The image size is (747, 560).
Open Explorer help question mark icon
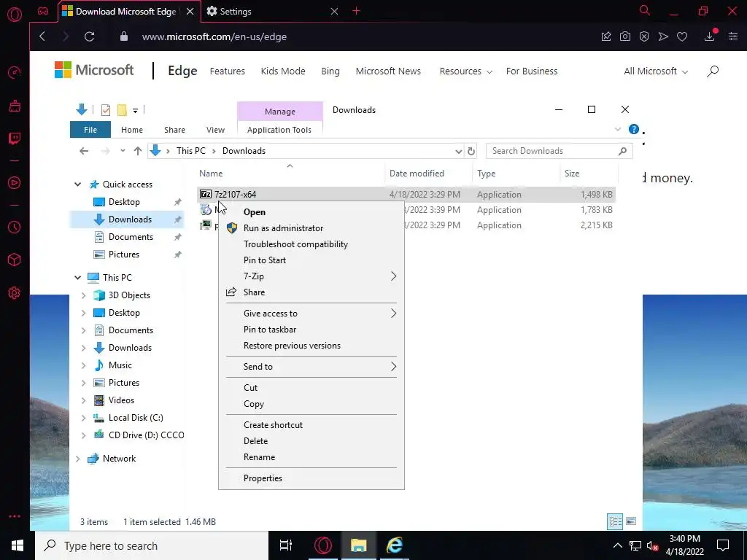pos(634,129)
